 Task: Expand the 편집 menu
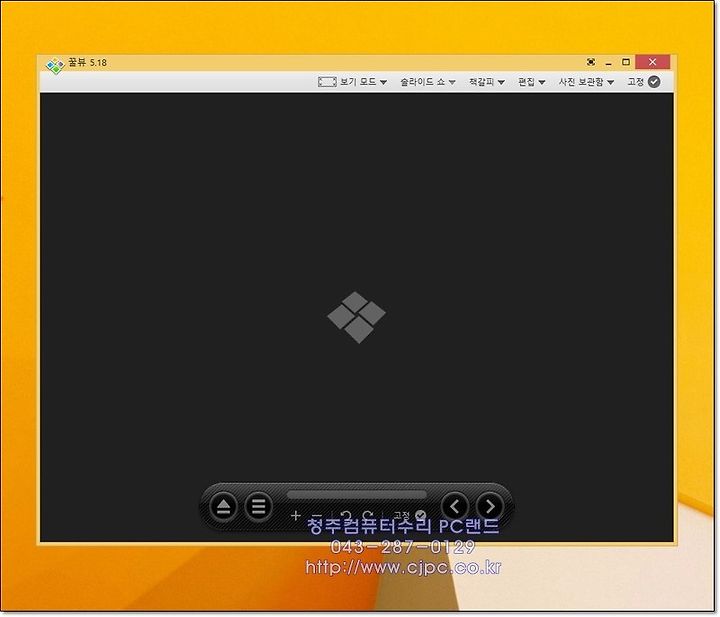click(x=532, y=82)
